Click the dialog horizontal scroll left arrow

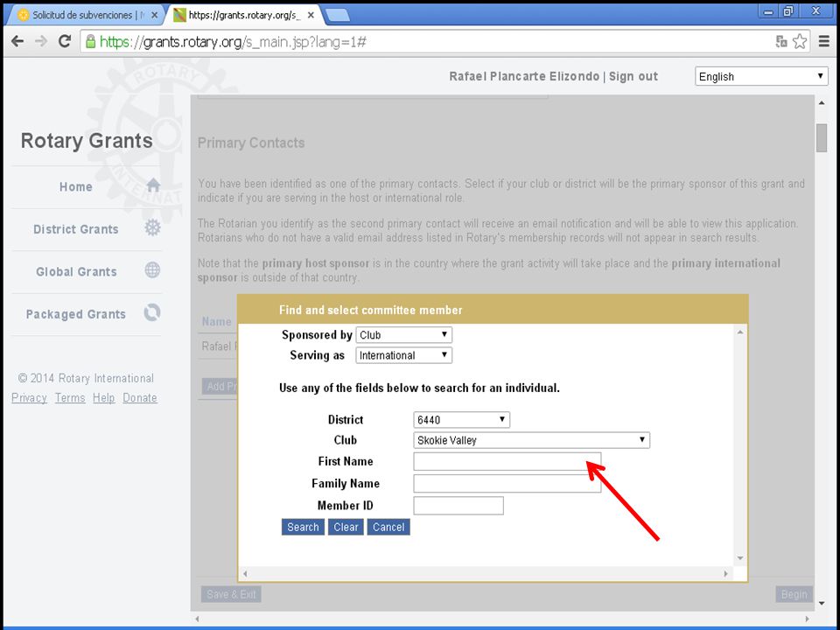click(x=245, y=574)
